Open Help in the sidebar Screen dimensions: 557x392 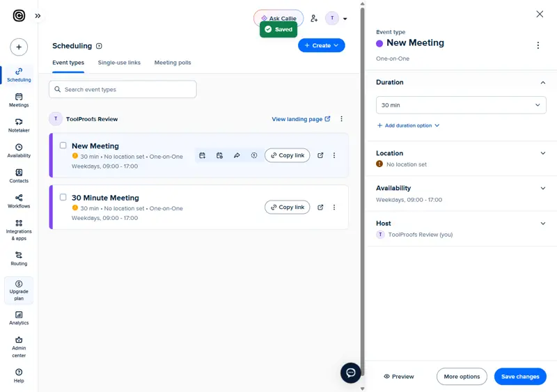[x=19, y=375]
